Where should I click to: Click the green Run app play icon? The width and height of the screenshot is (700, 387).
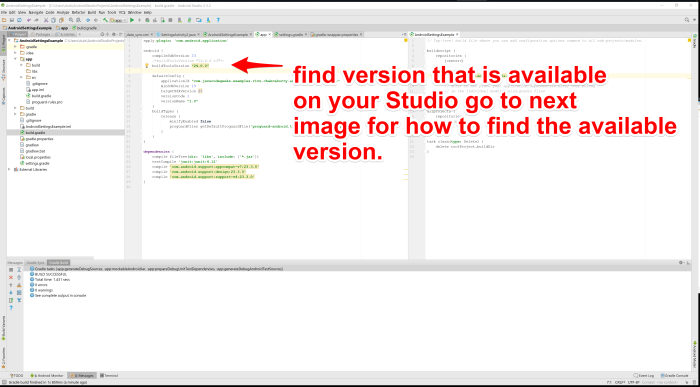click(132, 20)
